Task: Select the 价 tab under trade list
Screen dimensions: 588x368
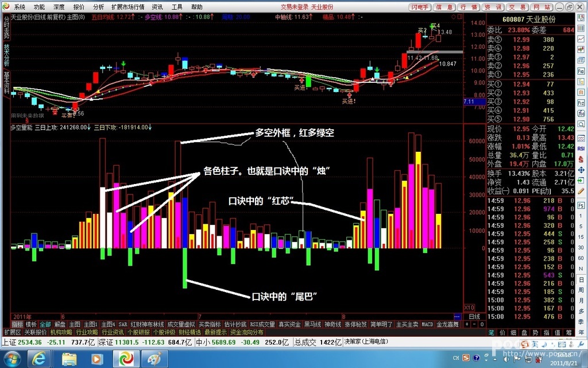Action: [502, 332]
